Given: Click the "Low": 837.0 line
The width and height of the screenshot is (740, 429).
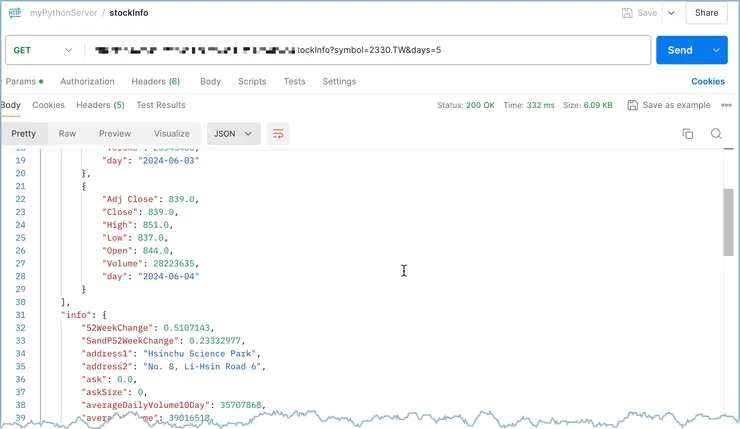Looking at the screenshot, I should [x=135, y=237].
